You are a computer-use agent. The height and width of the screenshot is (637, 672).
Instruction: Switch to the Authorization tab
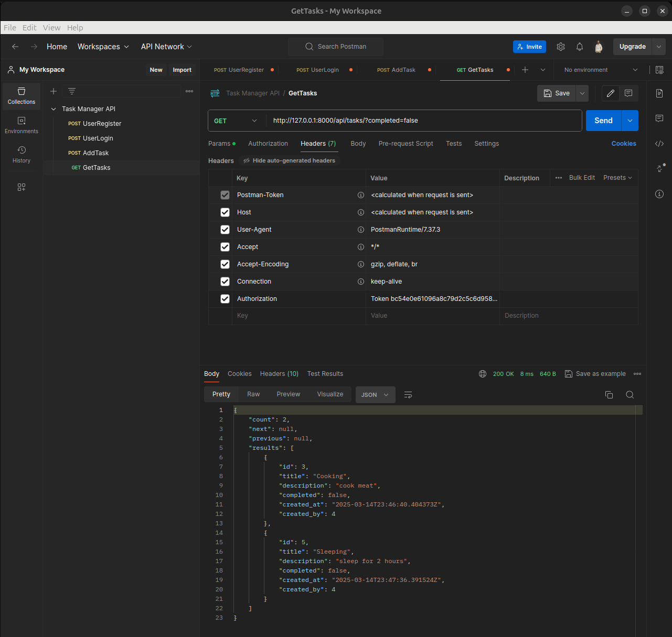(x=268, y=144)
